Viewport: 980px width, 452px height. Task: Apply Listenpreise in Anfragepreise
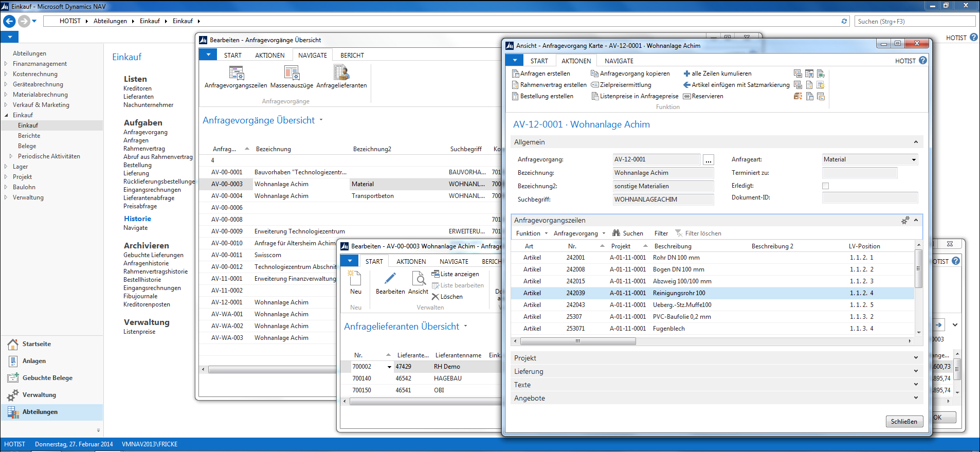pos(635,96)
